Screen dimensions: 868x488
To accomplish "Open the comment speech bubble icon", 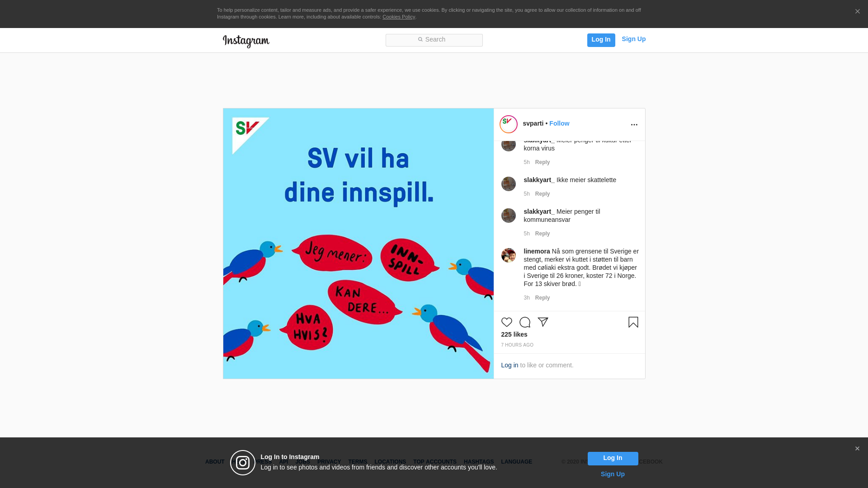I will [524, 322].
